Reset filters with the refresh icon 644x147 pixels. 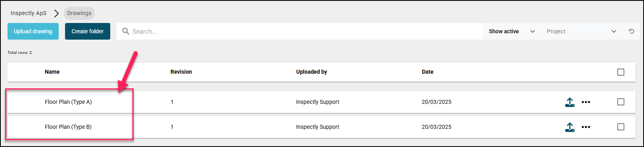632,31
